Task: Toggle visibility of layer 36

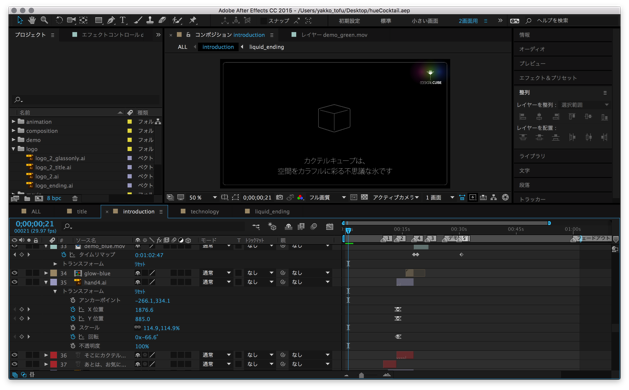Action: click(14, 355)
